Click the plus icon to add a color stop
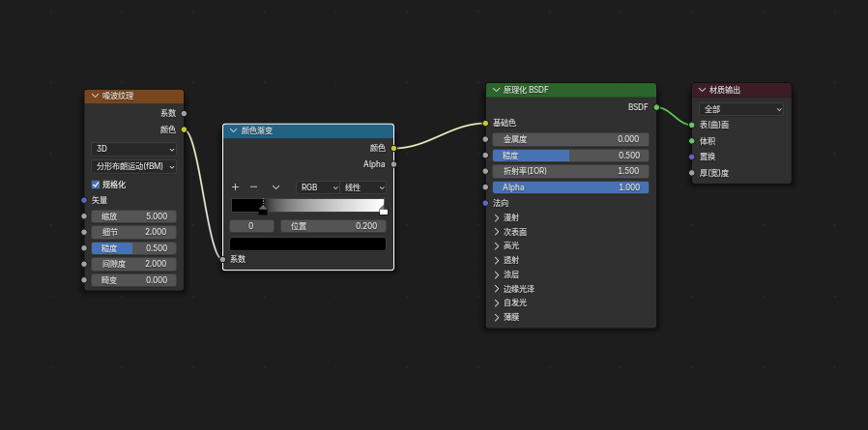868x430 pixels. click(235, 187)
